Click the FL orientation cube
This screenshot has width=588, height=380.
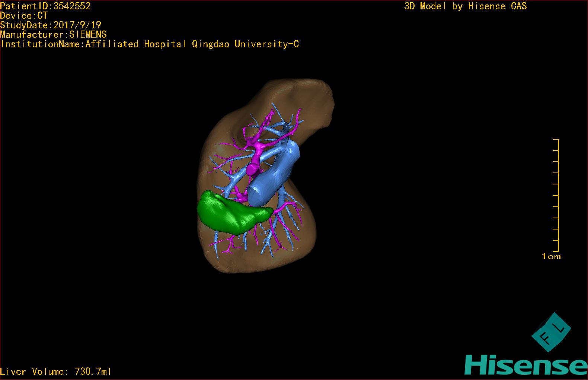pos(551,332)
